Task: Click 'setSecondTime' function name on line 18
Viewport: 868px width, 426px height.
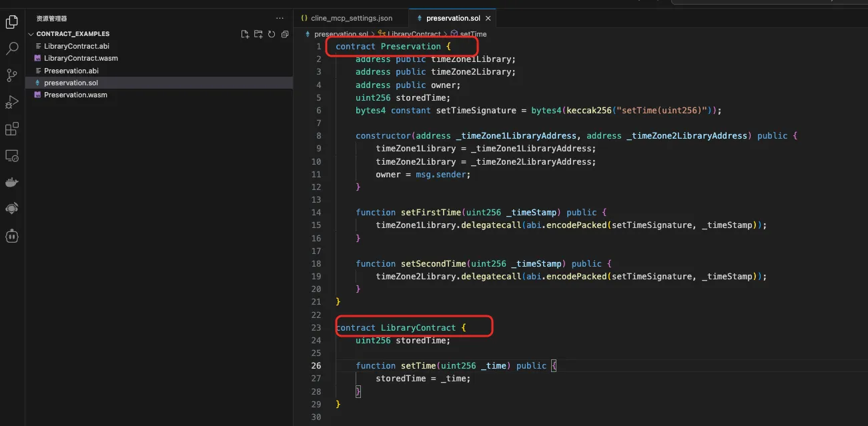Action: point(434,264)
